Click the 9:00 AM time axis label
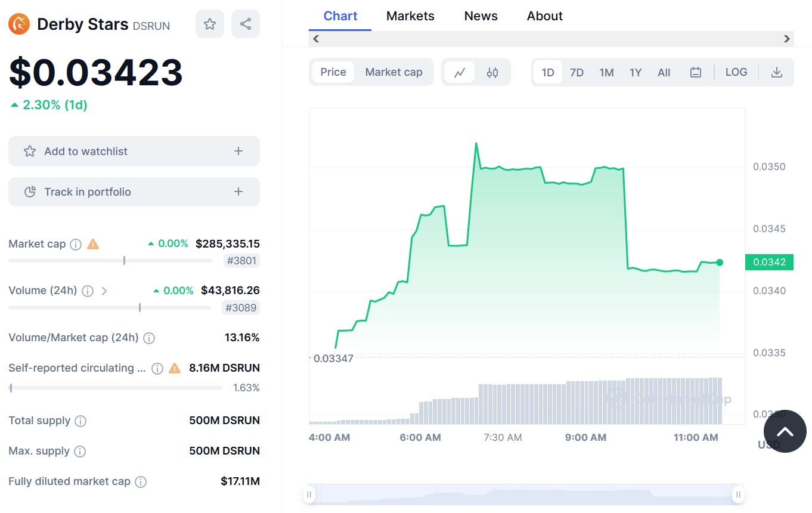Image resolution: width=812 pixels, height=513 pixels. click(585, 437)
